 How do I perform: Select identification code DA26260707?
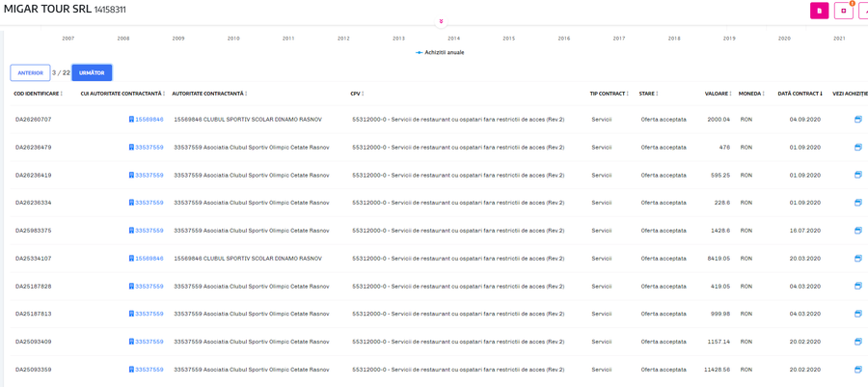click(x=33, y=119)
